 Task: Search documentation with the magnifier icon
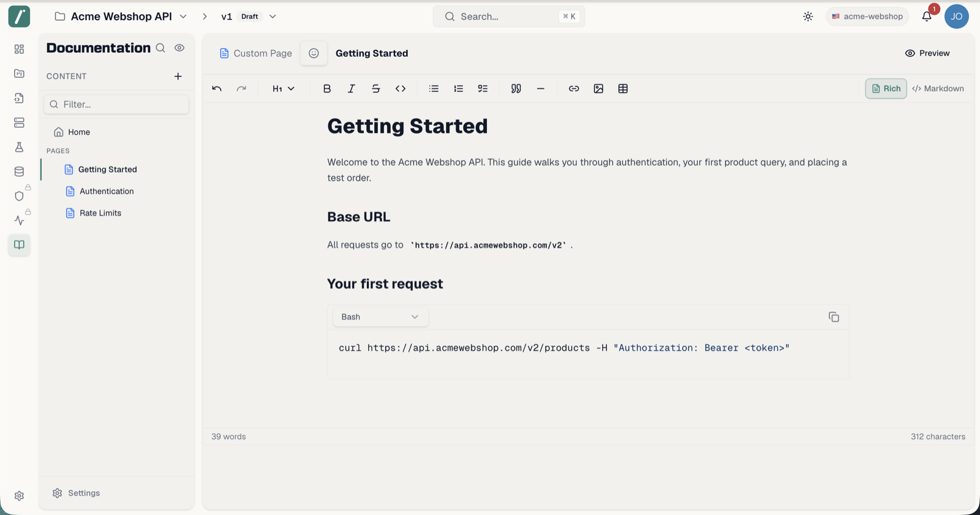point(160,48)
